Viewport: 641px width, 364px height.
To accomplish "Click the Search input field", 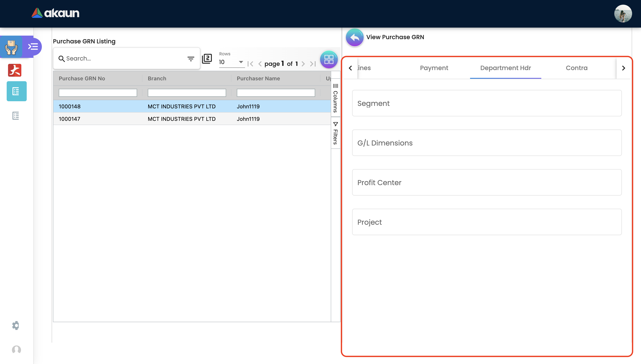I will click(x=122, y=59).
